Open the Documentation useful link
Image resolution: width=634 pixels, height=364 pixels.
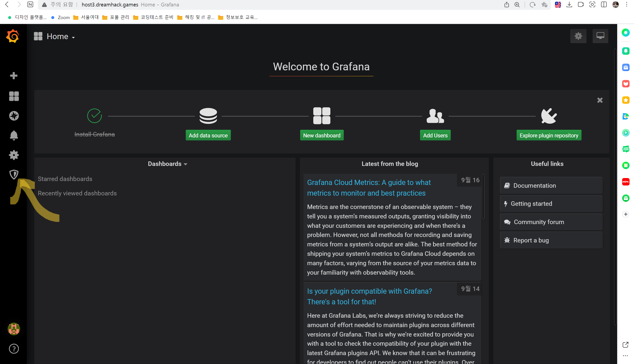(x=551, y=185)
